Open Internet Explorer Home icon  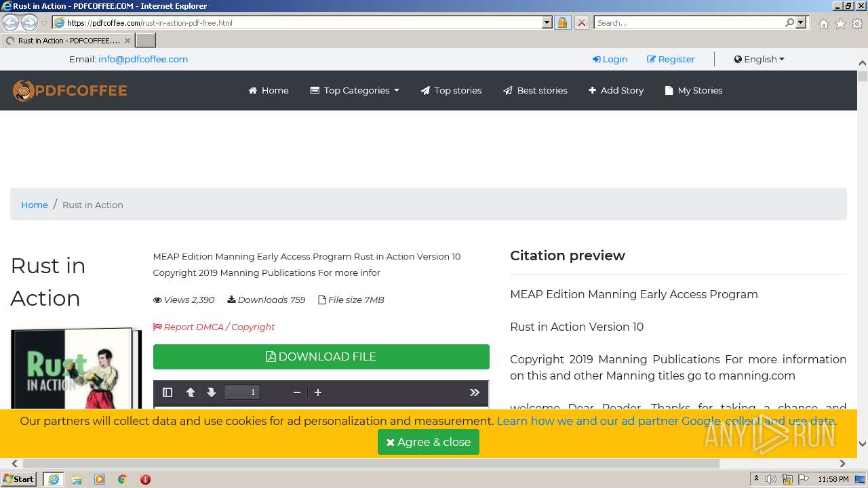[x=823, y=24]
